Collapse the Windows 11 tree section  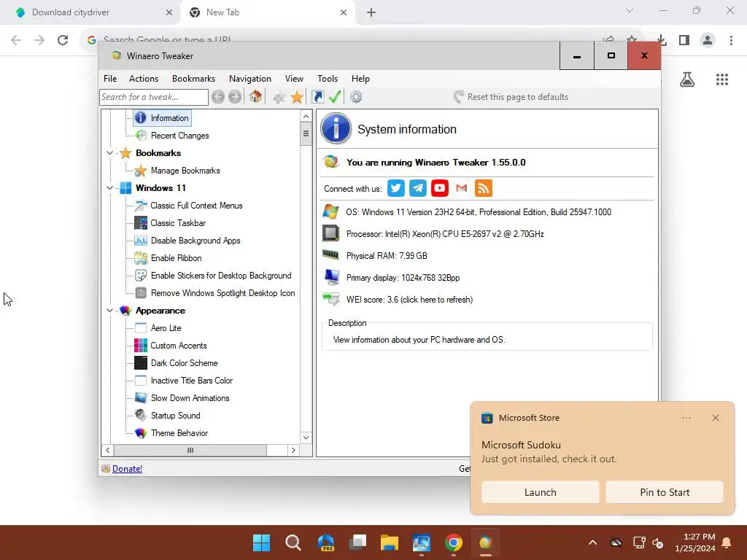(x=110, y=187)
